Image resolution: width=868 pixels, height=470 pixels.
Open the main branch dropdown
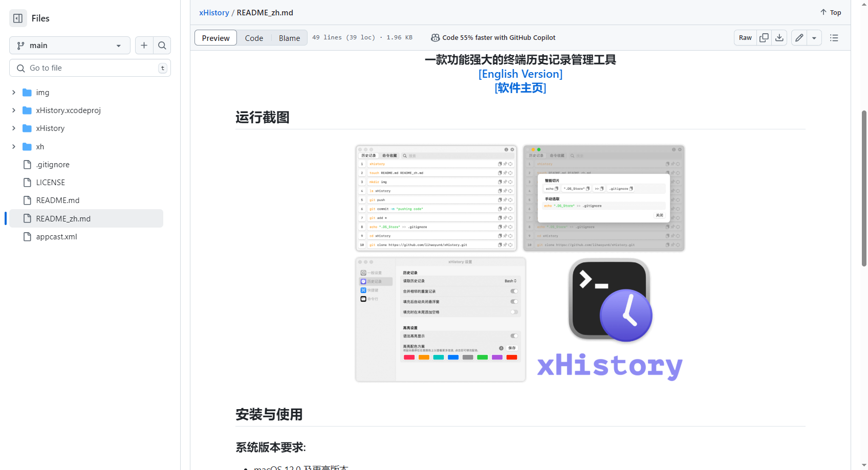pos(70,46)
